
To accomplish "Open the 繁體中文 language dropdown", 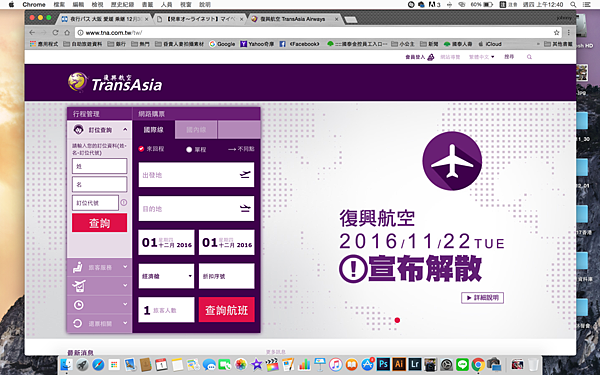I will [481, 57].
